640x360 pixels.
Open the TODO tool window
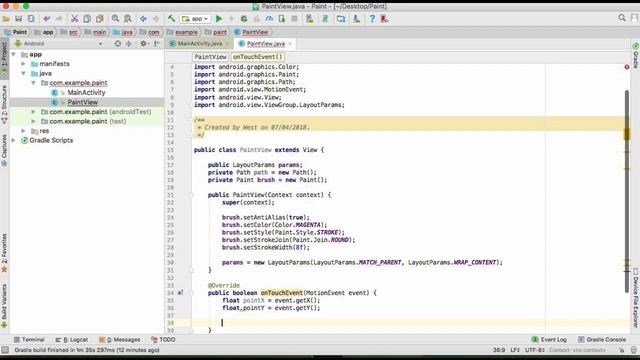[163, 340]
